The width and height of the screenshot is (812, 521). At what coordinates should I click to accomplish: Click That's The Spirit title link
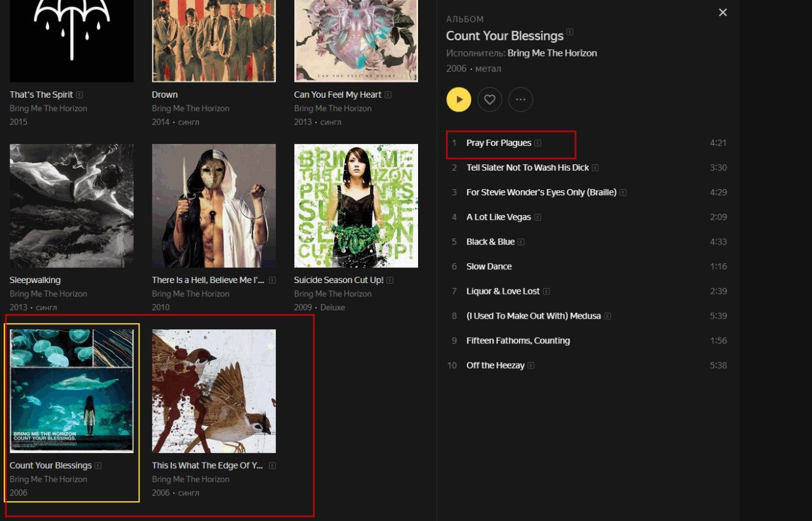(41, 95)
